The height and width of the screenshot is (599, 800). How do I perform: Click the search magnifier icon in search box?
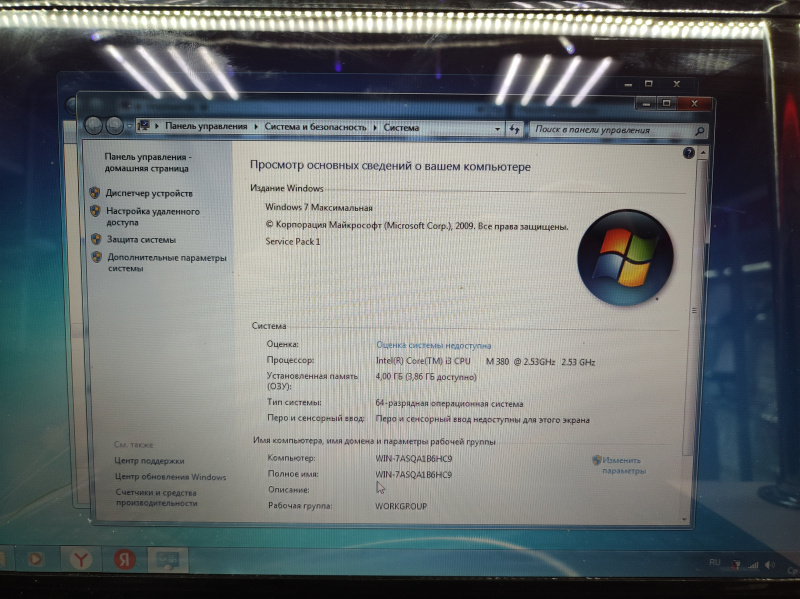(x=700, y=131)
